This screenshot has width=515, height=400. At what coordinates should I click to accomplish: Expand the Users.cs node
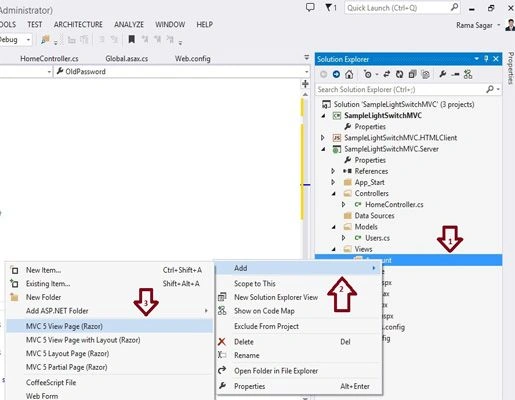343,238
